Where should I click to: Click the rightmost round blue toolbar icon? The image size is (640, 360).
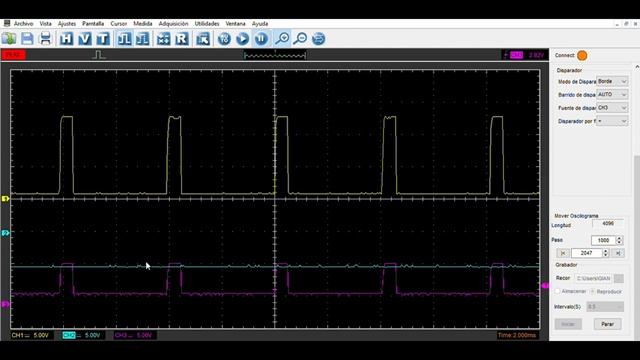tap(318, 39)
